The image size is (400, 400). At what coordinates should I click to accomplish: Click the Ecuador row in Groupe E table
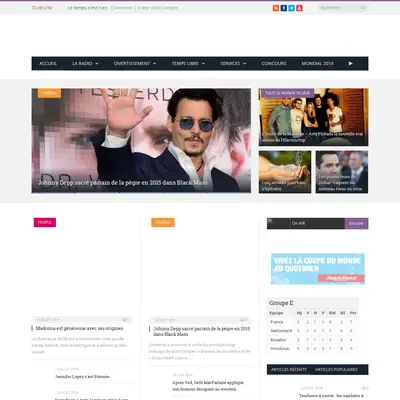point(313,340)
